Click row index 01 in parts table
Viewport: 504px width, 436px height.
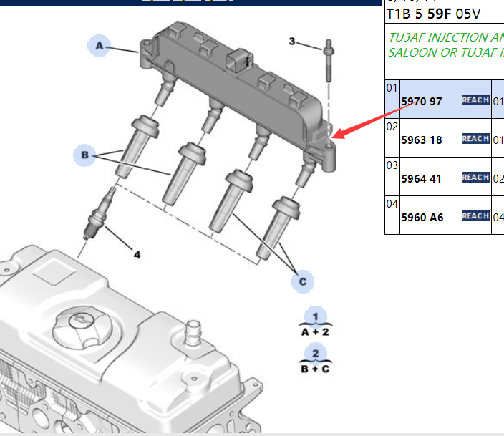coord(392,88)
